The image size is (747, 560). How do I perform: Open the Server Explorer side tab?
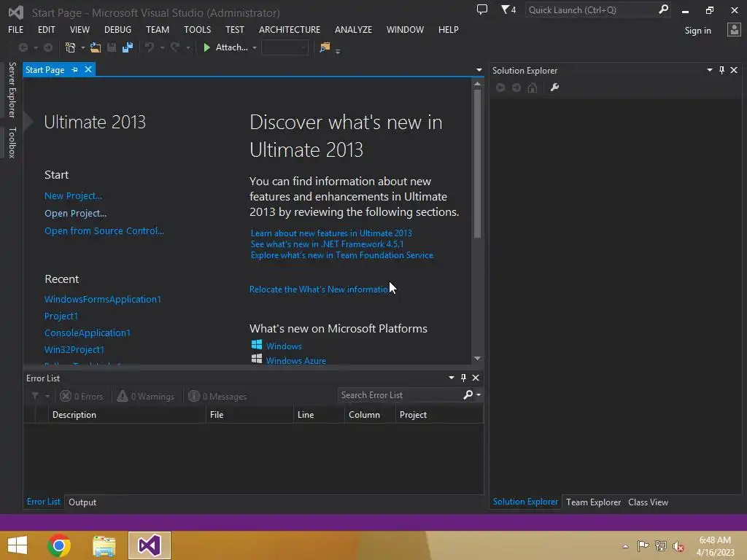[x=12, y=90]
